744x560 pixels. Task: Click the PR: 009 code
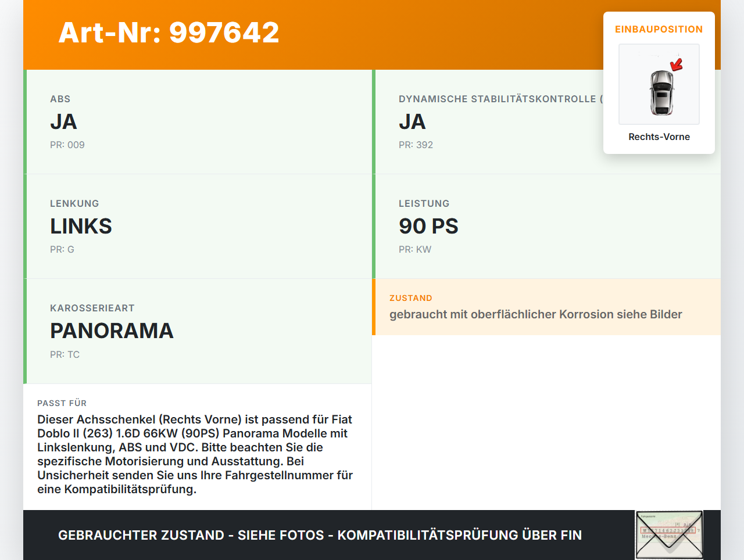point(67,145)
